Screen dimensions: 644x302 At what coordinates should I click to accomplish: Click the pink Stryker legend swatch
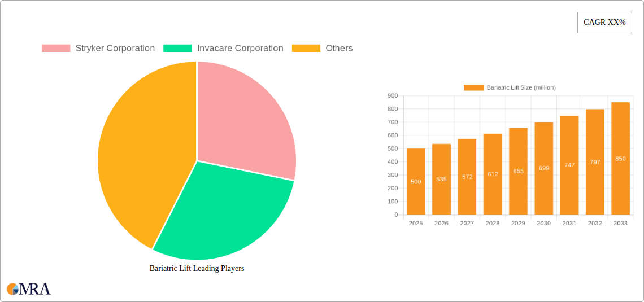[56, 48]
